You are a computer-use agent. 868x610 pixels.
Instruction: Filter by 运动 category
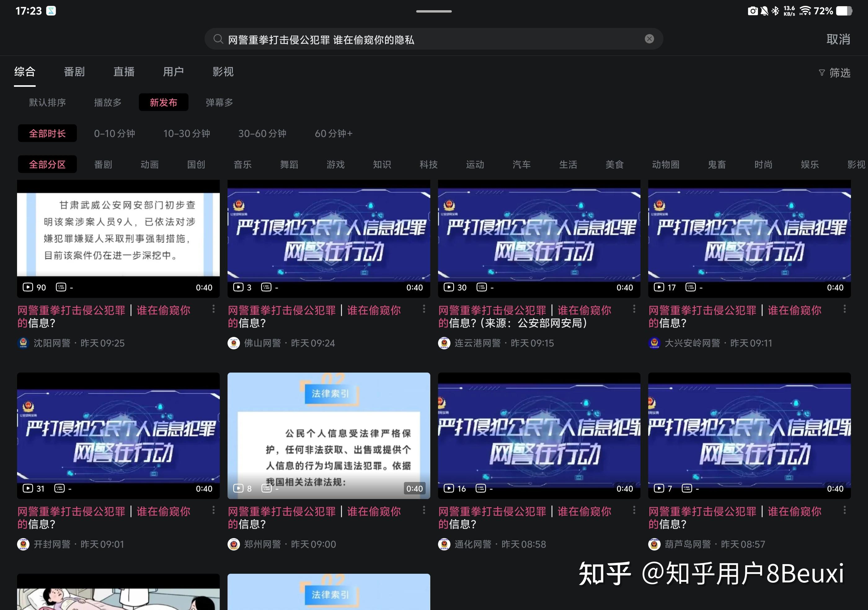[x=475, y=164]
